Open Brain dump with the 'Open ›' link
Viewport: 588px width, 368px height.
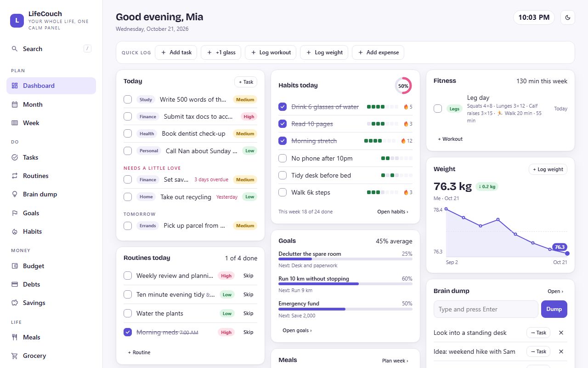[555, 291]
